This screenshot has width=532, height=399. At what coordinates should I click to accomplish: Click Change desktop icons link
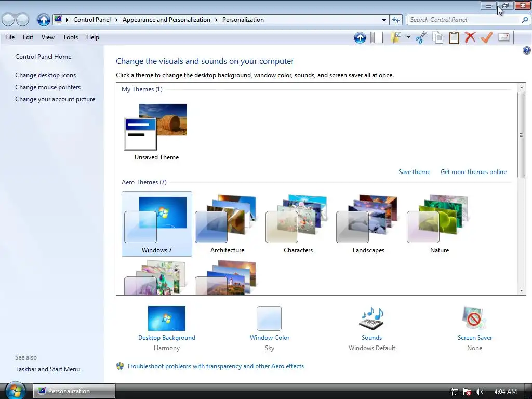pyautogui.click(x=46, y=75)
